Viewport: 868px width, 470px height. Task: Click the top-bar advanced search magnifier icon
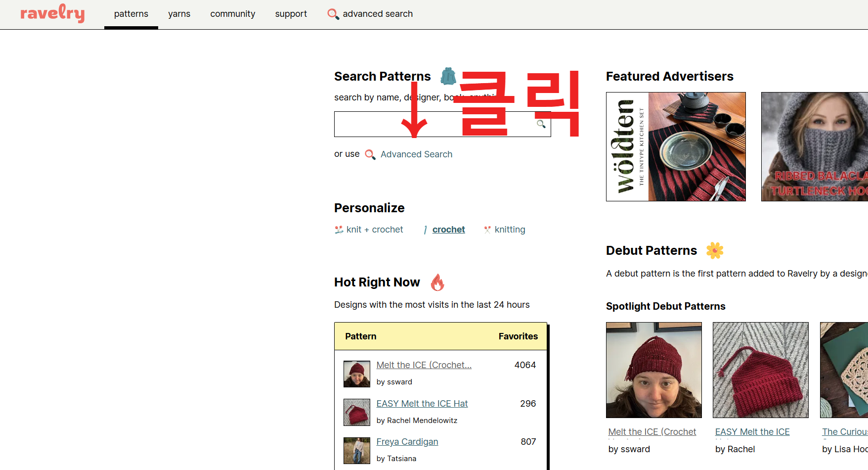point(333,14)
